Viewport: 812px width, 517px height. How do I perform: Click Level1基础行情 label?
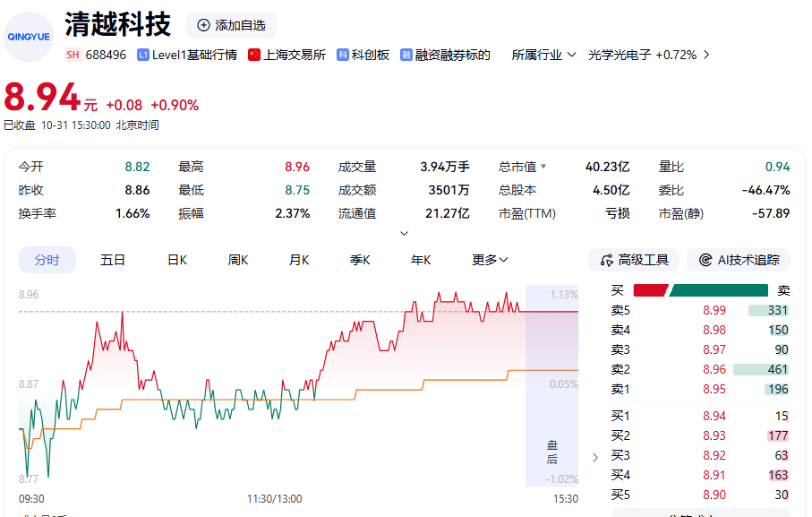194,55
